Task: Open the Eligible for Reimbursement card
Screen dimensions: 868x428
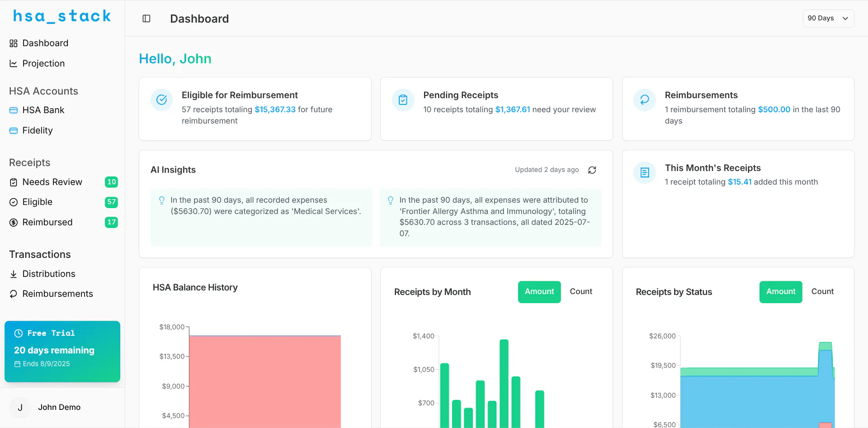Action: pos(255,109)
